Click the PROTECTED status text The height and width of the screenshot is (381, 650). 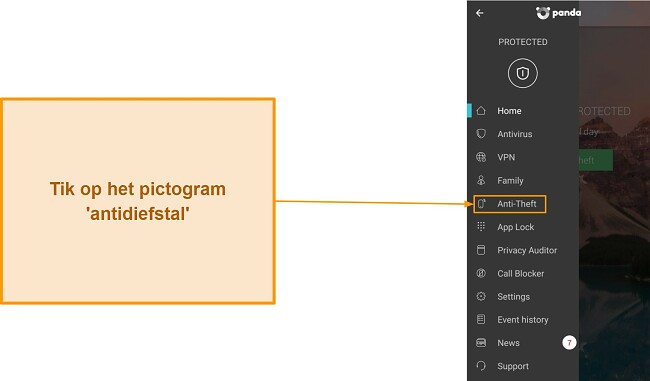[x=523, y=42]
